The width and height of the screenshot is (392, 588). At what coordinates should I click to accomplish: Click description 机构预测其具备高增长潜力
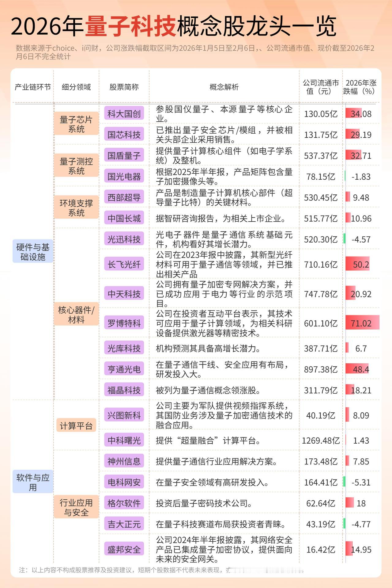coord(208,348)
